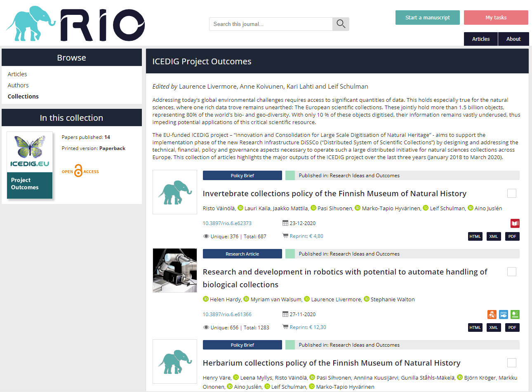
Task: Click 'Printed version: Paperback' text
Action: (x=94, y=148)
